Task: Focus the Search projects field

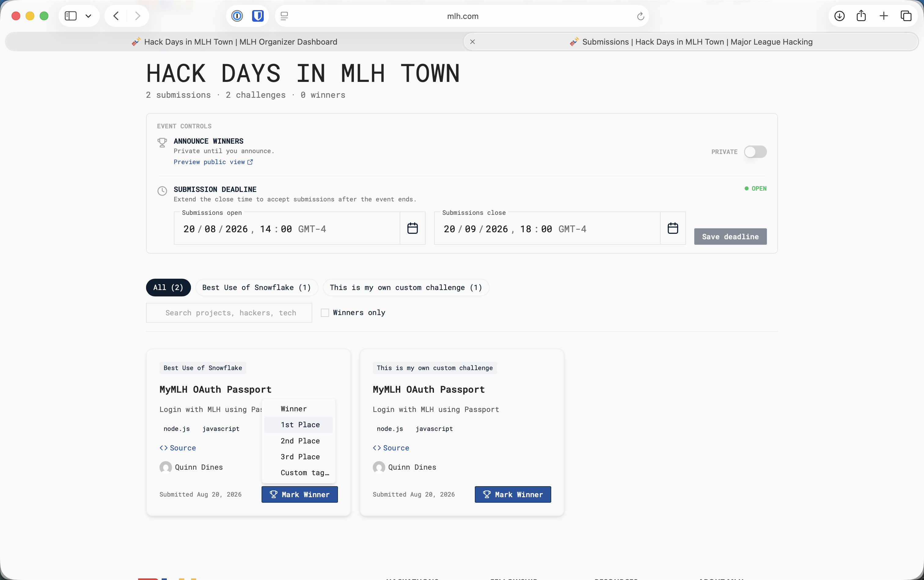Action: click(x=229, y=313)
